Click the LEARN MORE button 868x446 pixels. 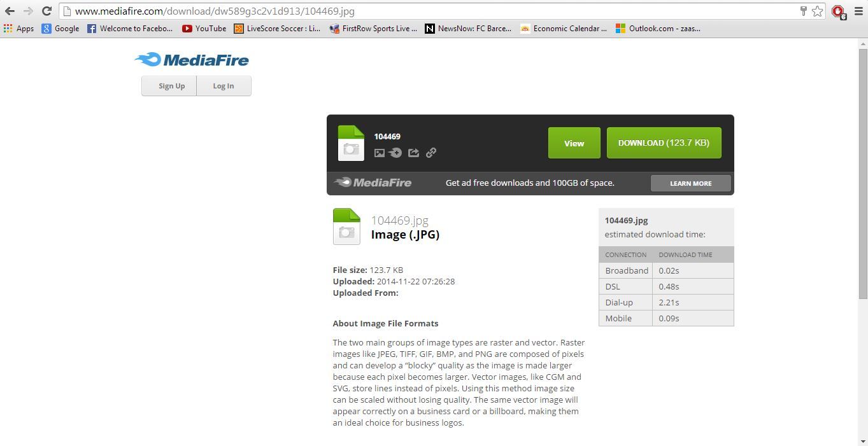[690, 183]
